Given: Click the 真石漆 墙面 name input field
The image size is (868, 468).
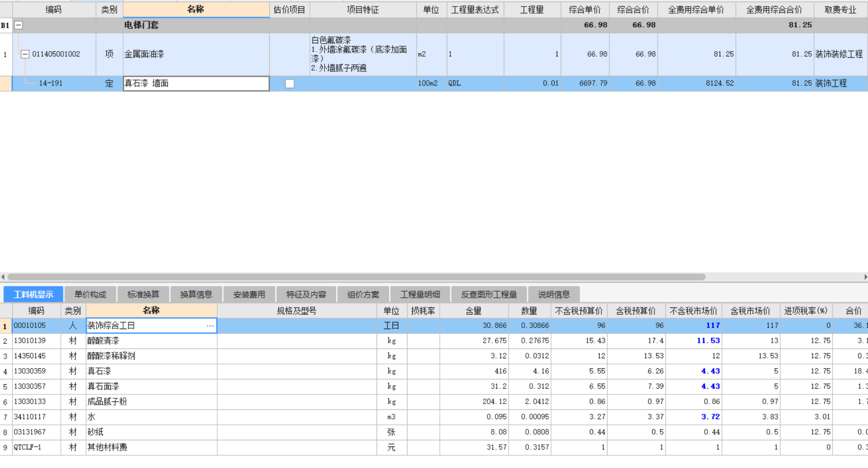Looking at the screenshot, I should coord(196,83).
